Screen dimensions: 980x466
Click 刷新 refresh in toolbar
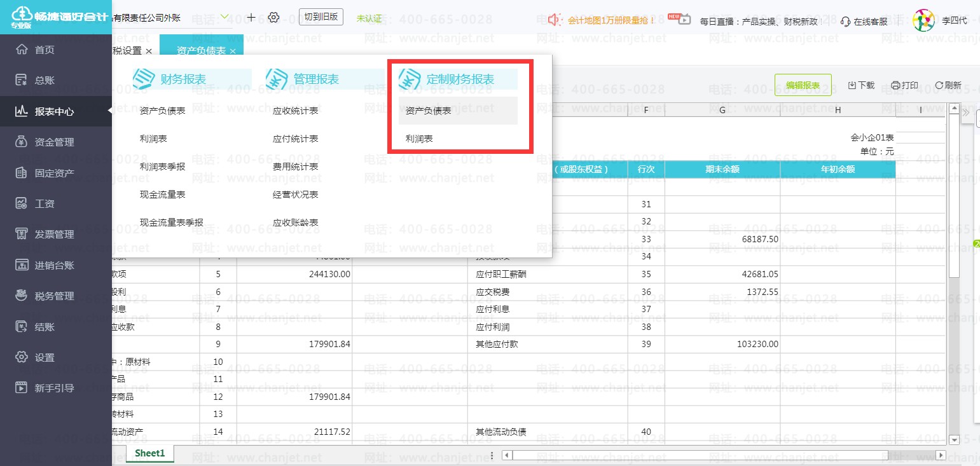click(948, 85)
